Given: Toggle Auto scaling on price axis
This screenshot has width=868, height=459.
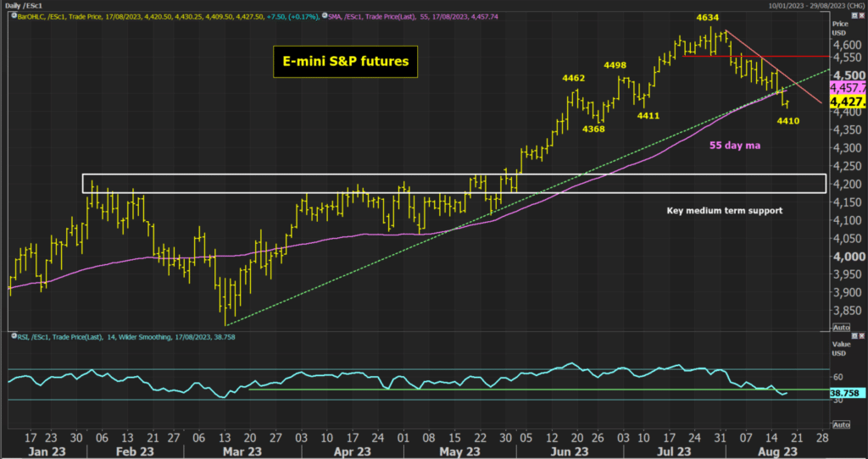Looking at the screenshot, I should pyautogui.click(x=842, y=328).
